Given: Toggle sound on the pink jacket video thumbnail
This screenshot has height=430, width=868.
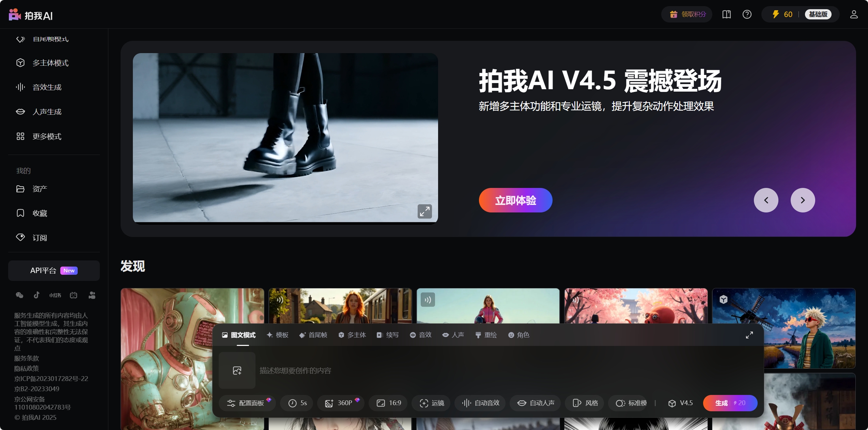Looking at the screenshot, I should click(428, 300).
